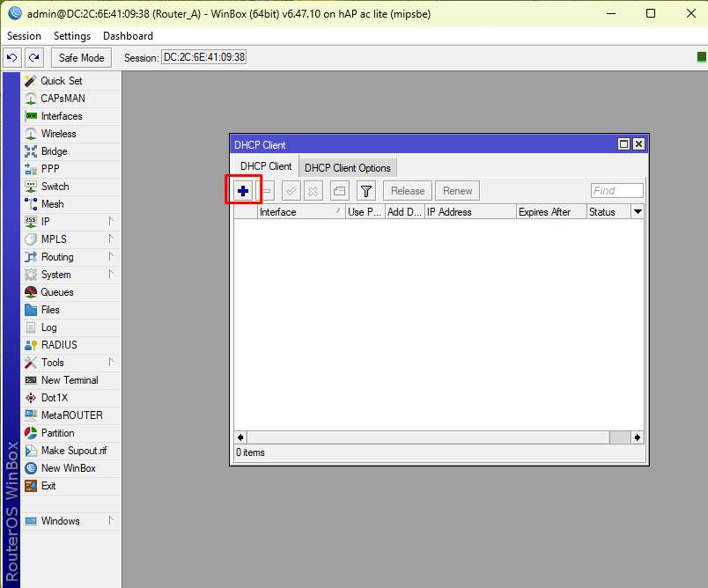
Task: Open the Settings menu
Action: (x=71, y=36)
